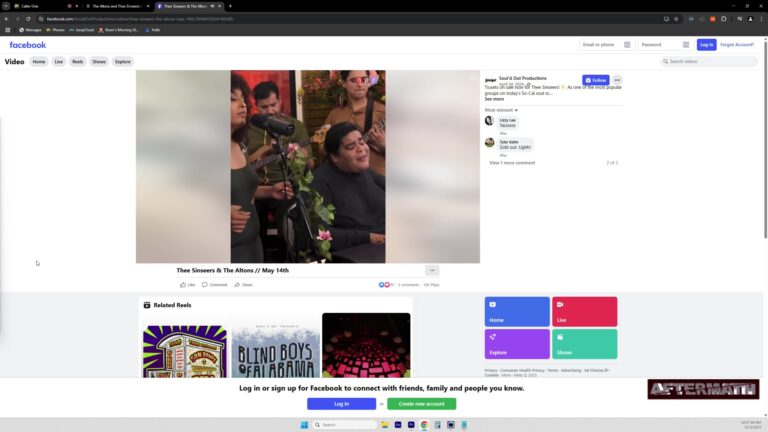Screen dimensions: 768x432
Task: Expand post text with See more
Action: point(494,99)
